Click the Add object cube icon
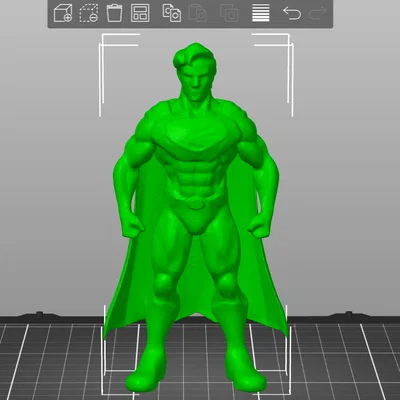 (63, 13)
